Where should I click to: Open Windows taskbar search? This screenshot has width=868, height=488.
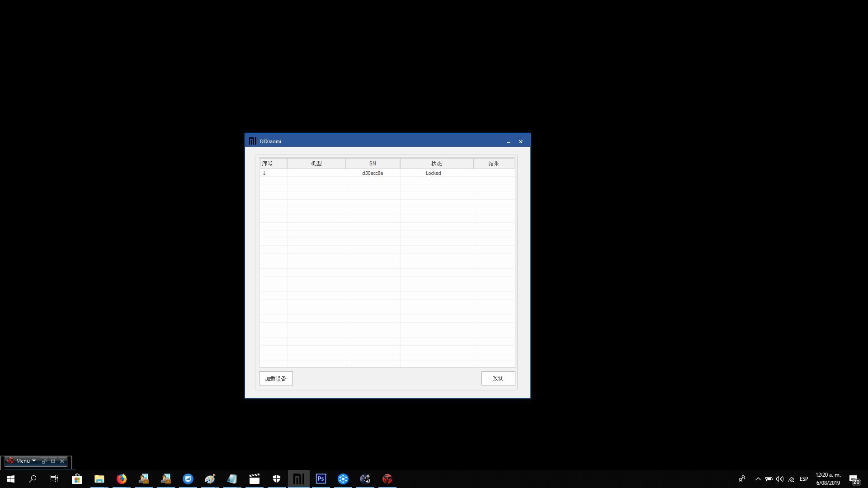(x=33, y=479)
